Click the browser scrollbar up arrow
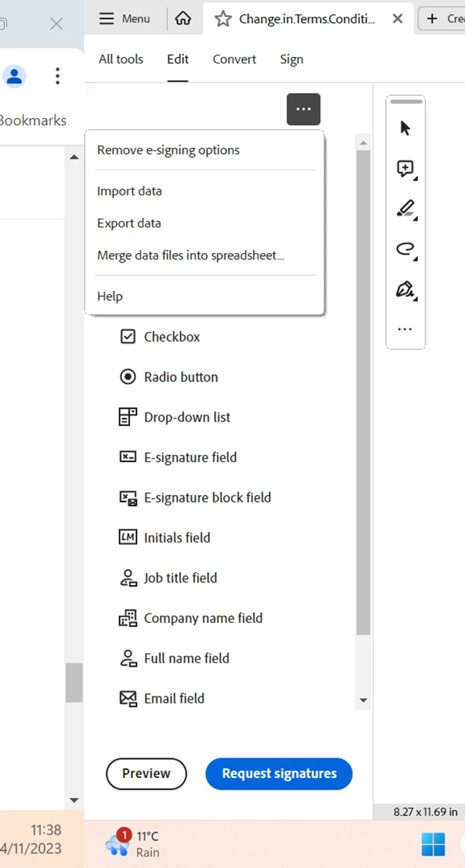 74,157
